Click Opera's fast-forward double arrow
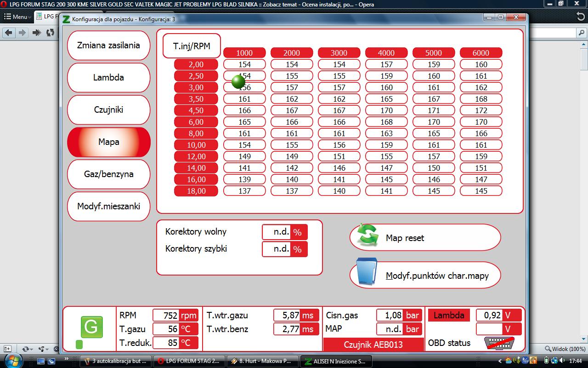 (x=36, y=33)
